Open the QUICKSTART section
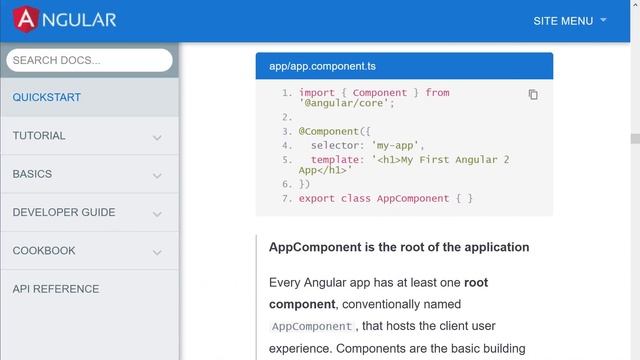This screenshot has height=360, width=640. click(x=89, y=97)
